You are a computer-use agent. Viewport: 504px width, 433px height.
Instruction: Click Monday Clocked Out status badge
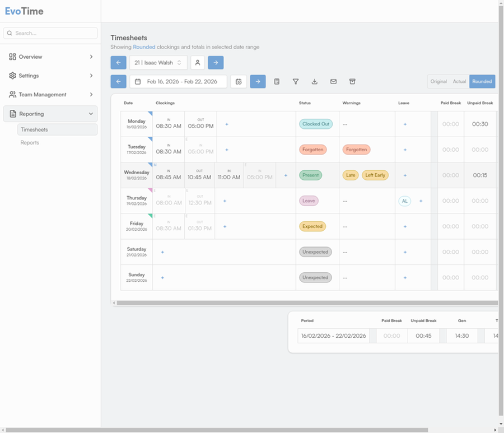click(x=316, y=124)
